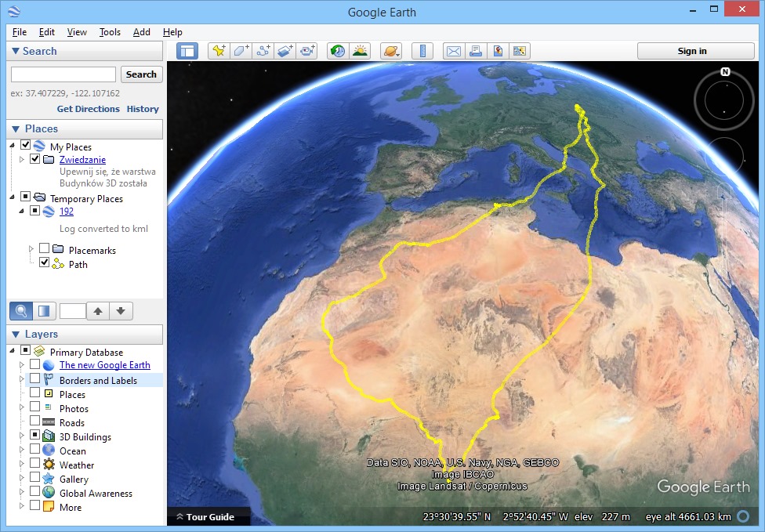Enable the Roads layer checkbox
The width and height of the screenshot is (765, 532).
point(34,420)
